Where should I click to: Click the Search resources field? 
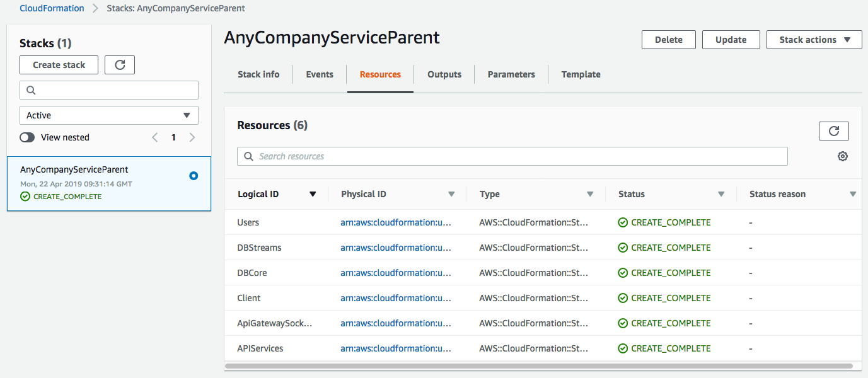click(x=512, y=156)
